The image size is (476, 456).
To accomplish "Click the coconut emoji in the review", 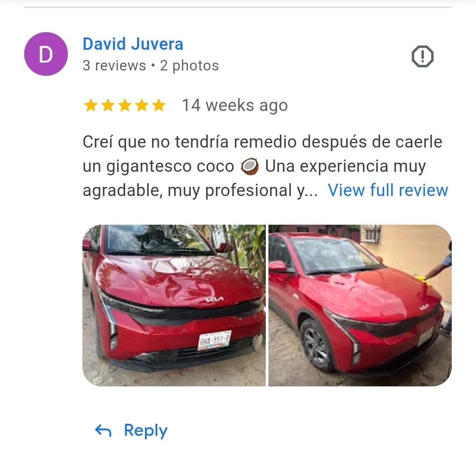I will pos(249,166).
